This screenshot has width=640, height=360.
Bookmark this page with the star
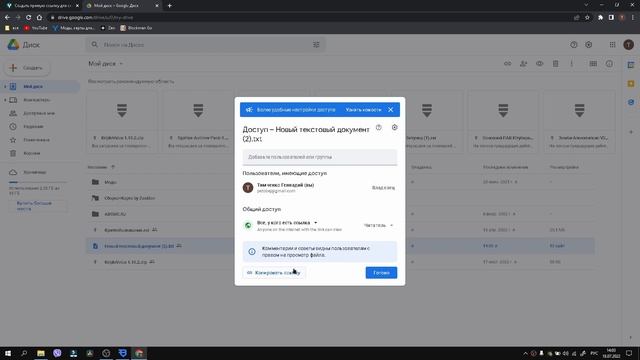pyautogui.click(x=587, y=18)
